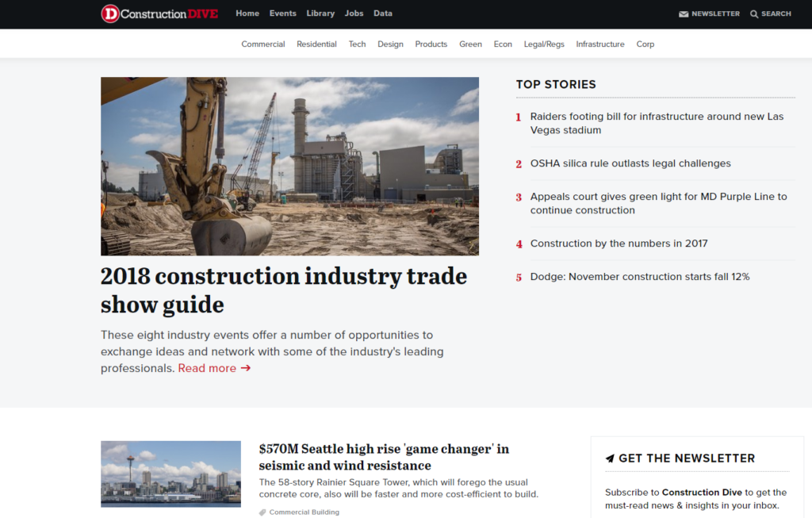812x518 pixels.
Task: Open Dodge November construction starts story
Action: (640, 277)
